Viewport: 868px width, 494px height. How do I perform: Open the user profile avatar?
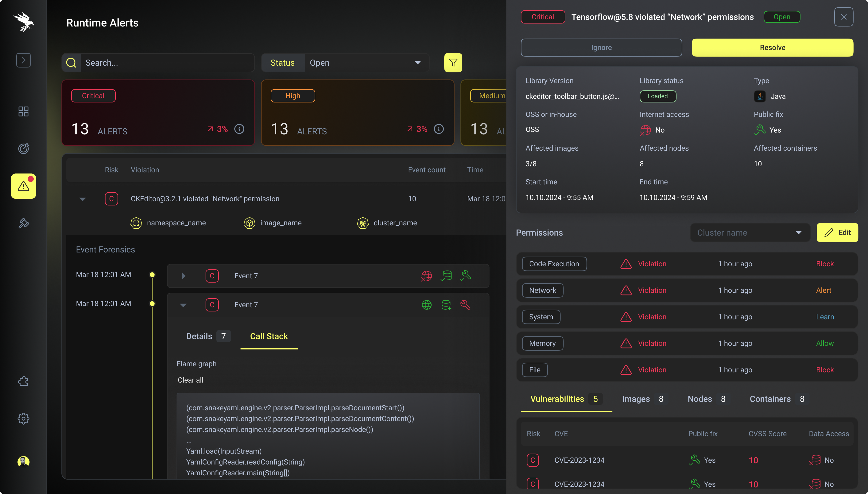pos(23,461)
